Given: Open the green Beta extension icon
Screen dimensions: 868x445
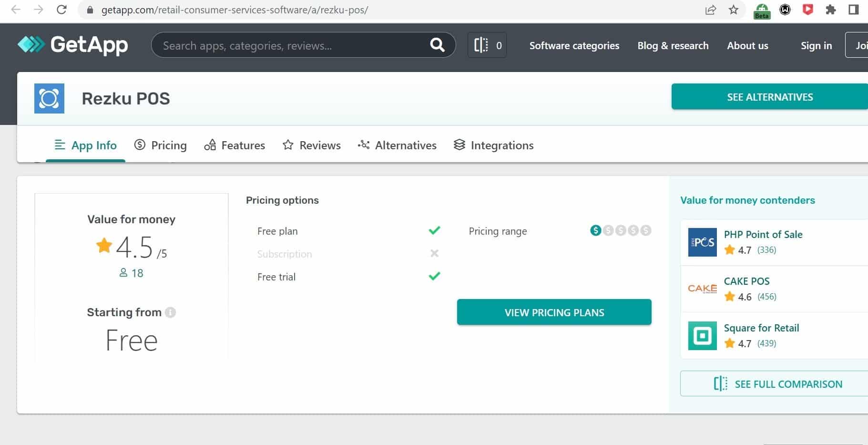Looking at the screenshot, I should click(762, 10).
